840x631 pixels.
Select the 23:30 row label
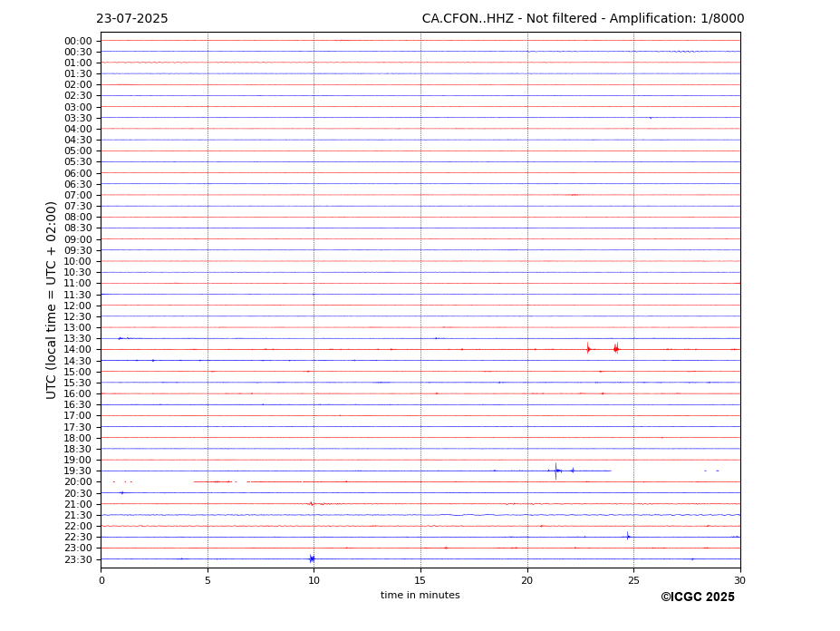(78, 559)
